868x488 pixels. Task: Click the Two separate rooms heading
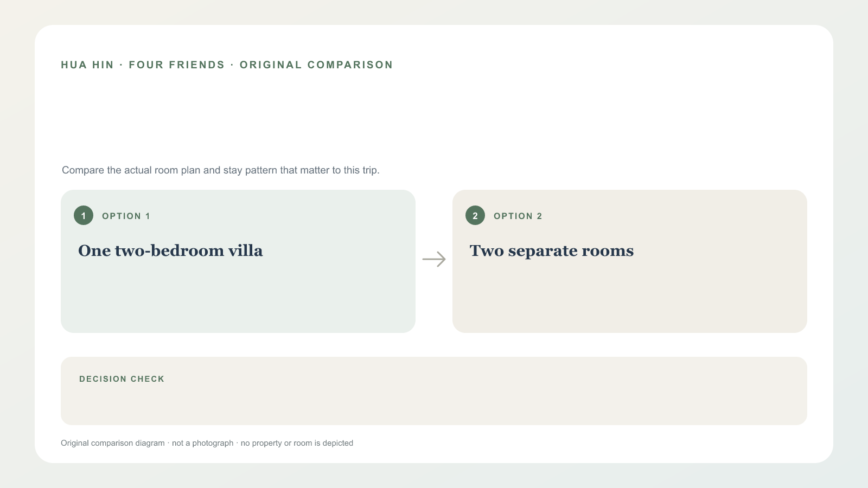[552, 251]
